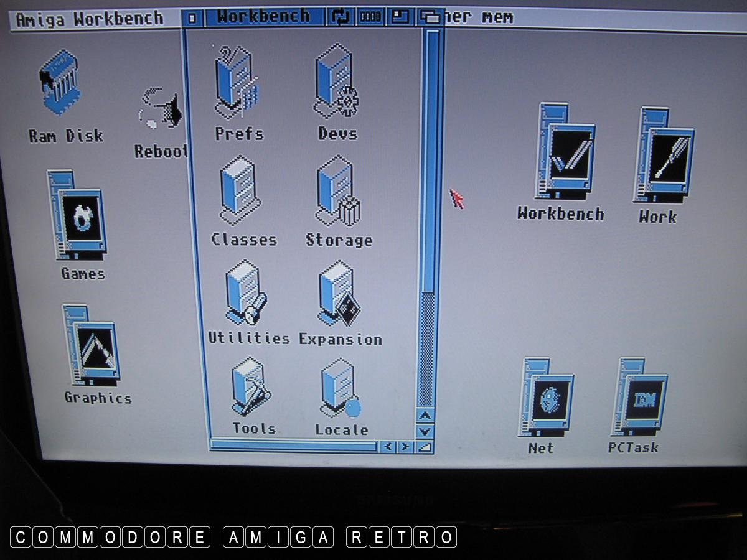Image resolution: width=747 pixels, height=560 pixels.
Task: Open the Locale drawer icon
Action: pyautogui.click(x=340, y=390)
